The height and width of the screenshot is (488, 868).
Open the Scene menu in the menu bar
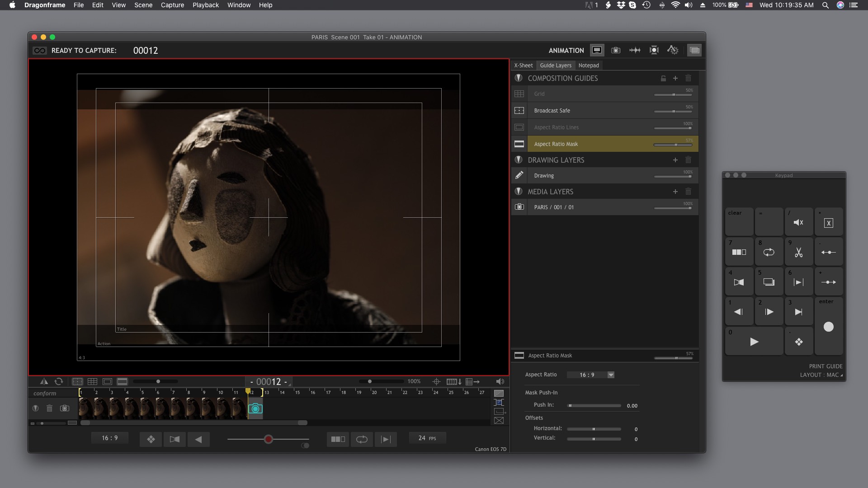(143, 5)
